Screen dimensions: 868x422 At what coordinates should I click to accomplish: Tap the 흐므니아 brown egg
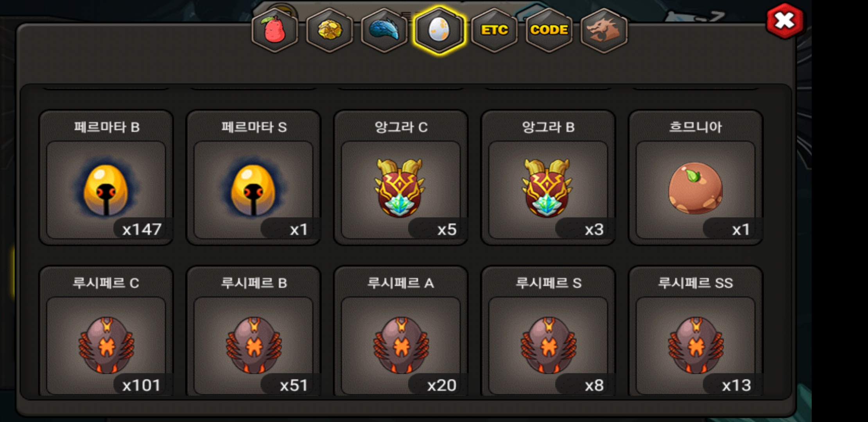(696, 178)
